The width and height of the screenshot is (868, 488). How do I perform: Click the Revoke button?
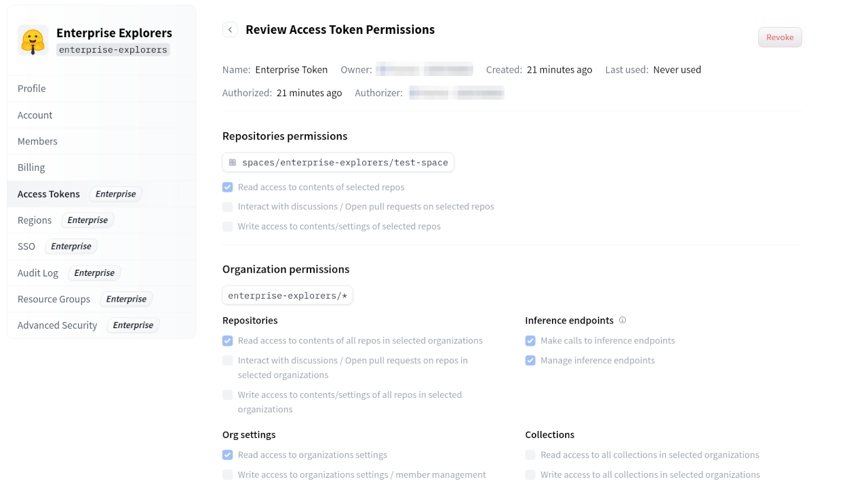point(780,37)
